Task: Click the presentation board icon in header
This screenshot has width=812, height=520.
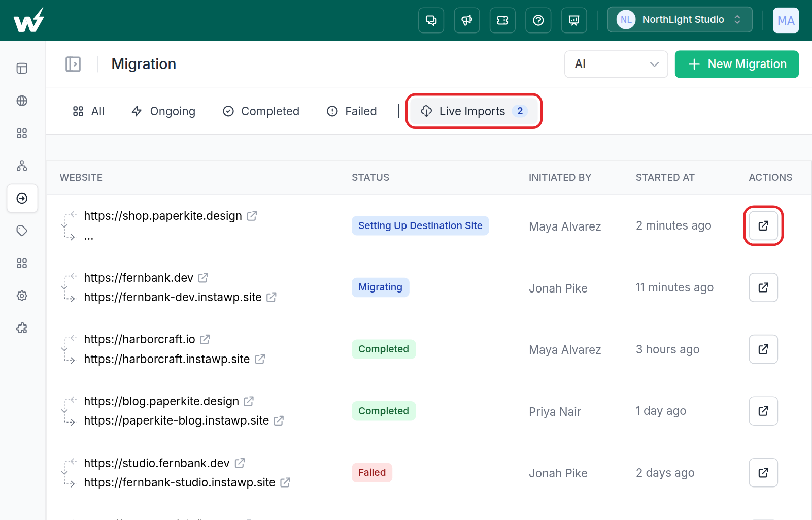Action: click(574, 20)
